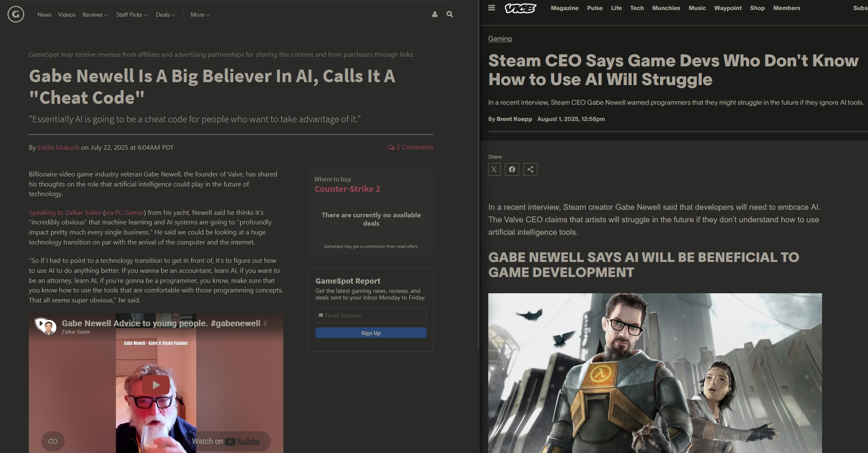Go to GameSpot Videos section

pos(67,15)
